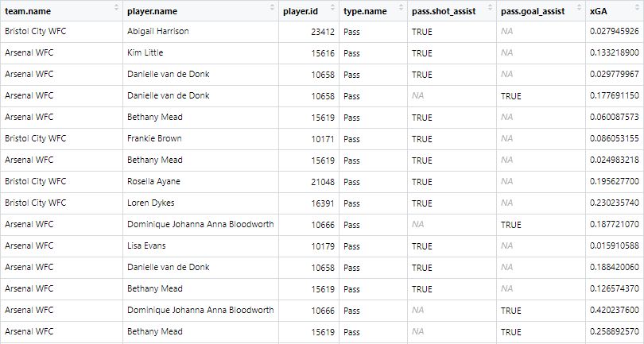Select the team.name column header text
The height and width of the screenshot is (344, 644).
(28, 11)
